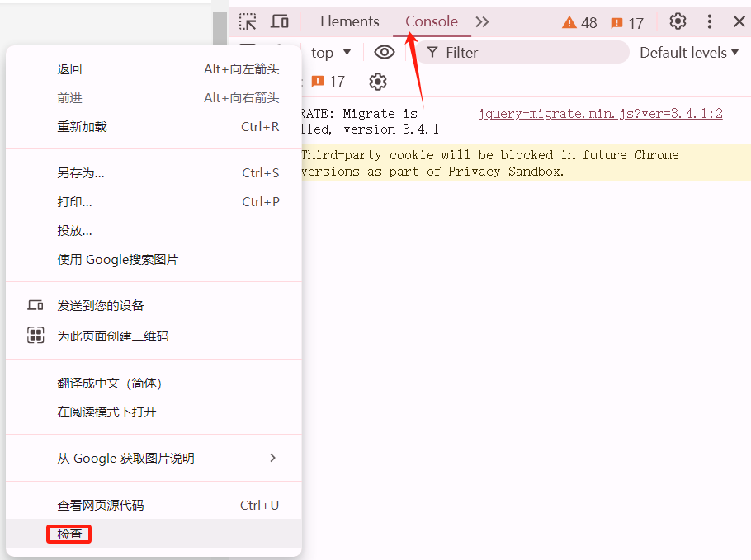Click the QR code icon in context menu

(35, 336)
